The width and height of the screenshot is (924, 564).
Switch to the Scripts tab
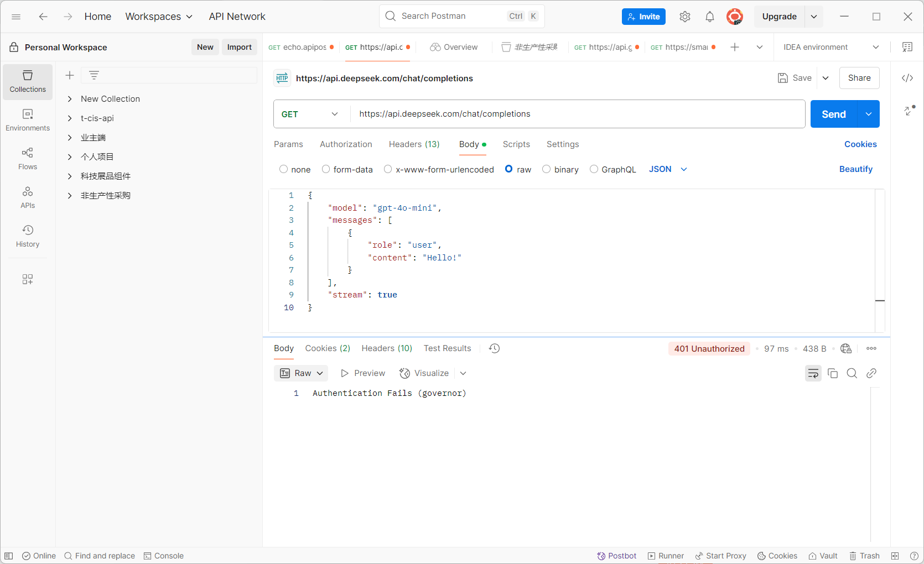click(516, 144)
